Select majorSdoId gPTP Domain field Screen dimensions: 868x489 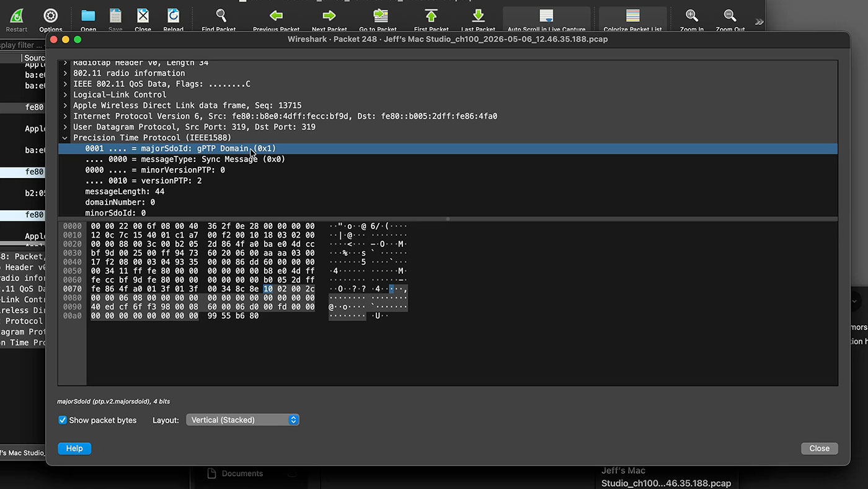448,148
